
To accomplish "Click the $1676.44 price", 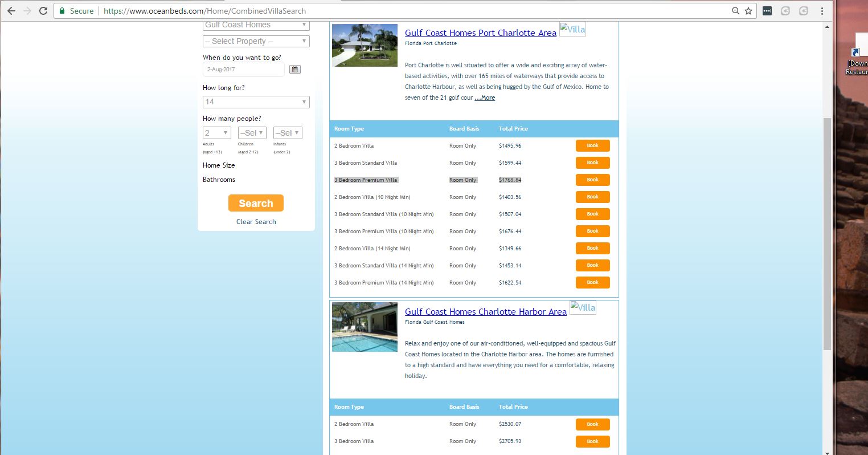I will [x=510, y=231].
